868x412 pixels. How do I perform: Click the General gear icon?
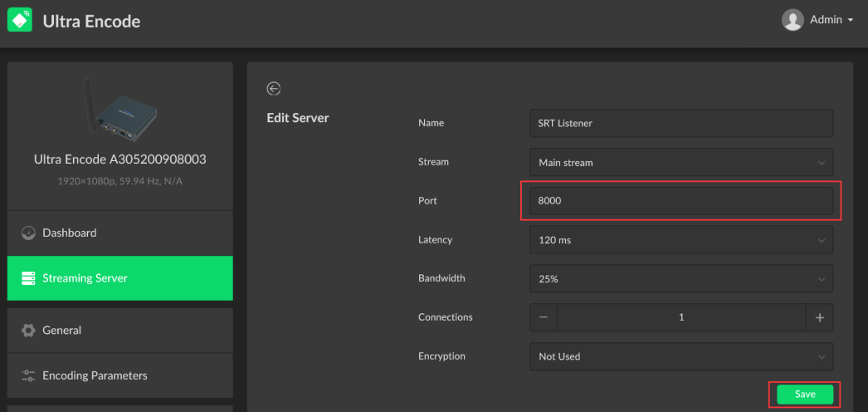click(x=28, y=331)
